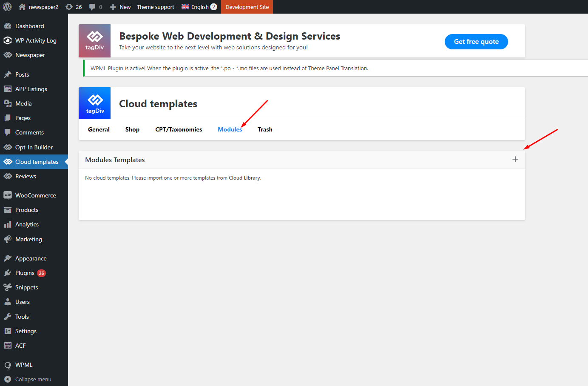Click the Posts pushpin icon
The height and width of the screenshot is (386, 588).
tap(8, 74)
